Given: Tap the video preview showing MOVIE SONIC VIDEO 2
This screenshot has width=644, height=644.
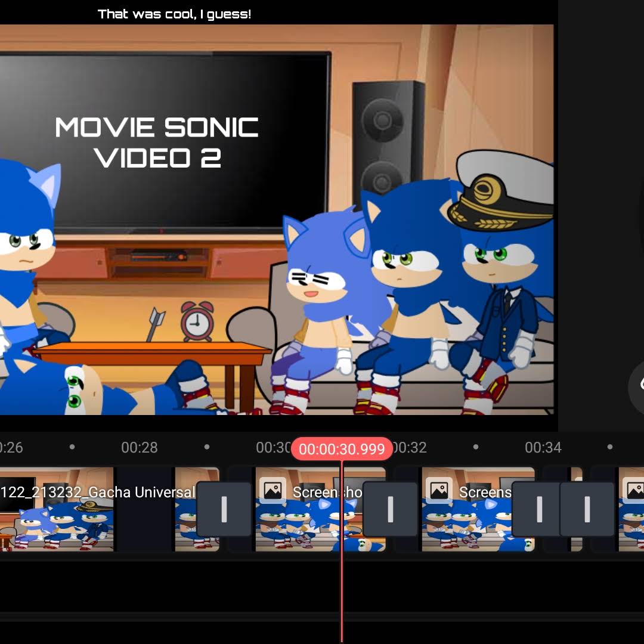Looking at the screenshot, I should point(277,219).
